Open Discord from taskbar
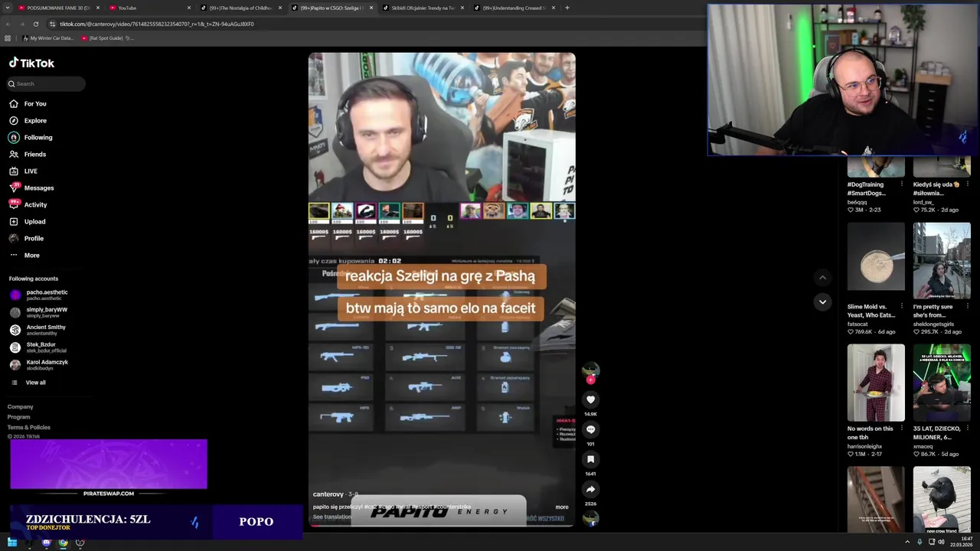The width and height of the screenshot is (980, 551). point(46,543)
